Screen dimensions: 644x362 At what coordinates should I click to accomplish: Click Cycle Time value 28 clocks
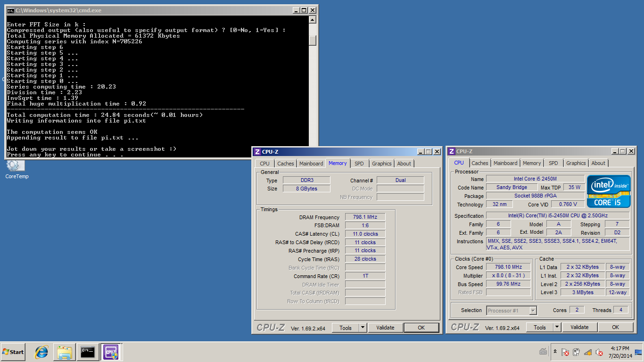click(365, 259)
